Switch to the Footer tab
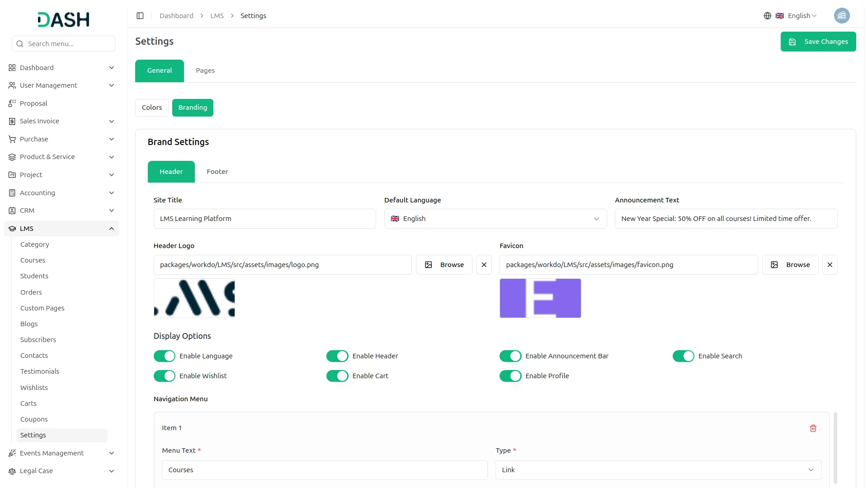 (217, 172)
